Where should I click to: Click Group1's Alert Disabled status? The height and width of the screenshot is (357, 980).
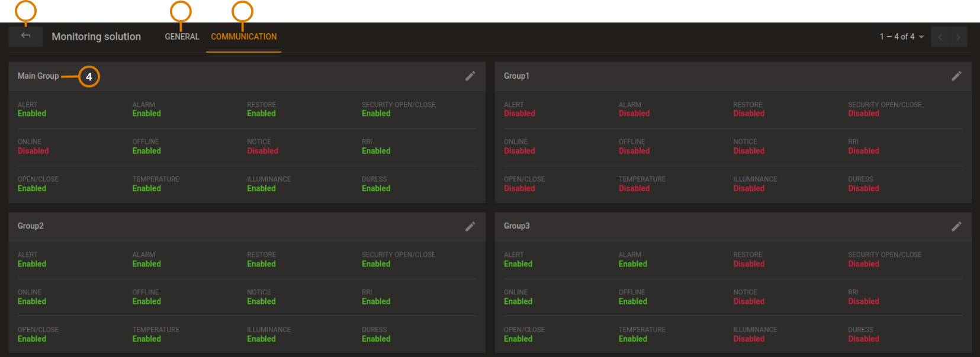point(519,114)
